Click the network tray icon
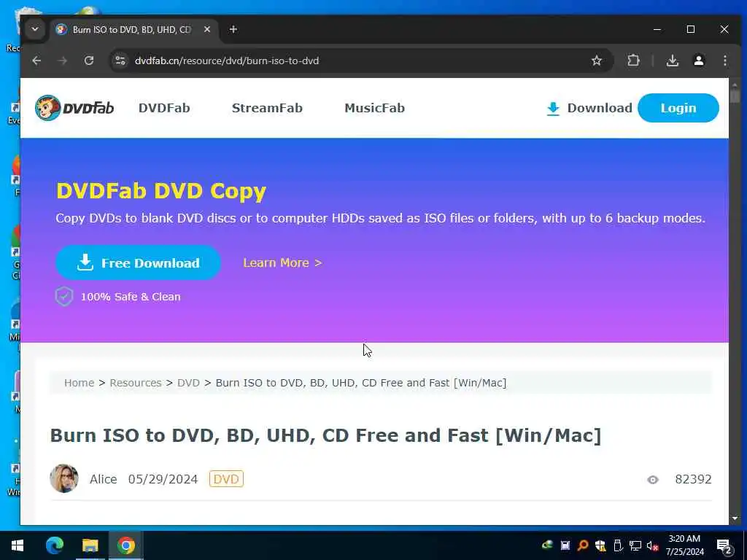The image size is (747, 560). [635, 545]
